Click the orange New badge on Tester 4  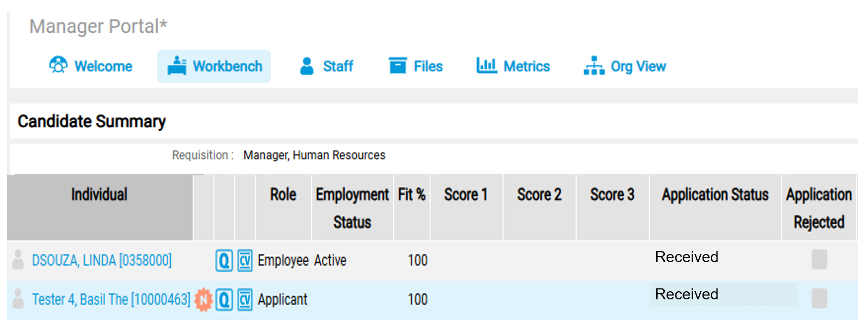[204, 300]
